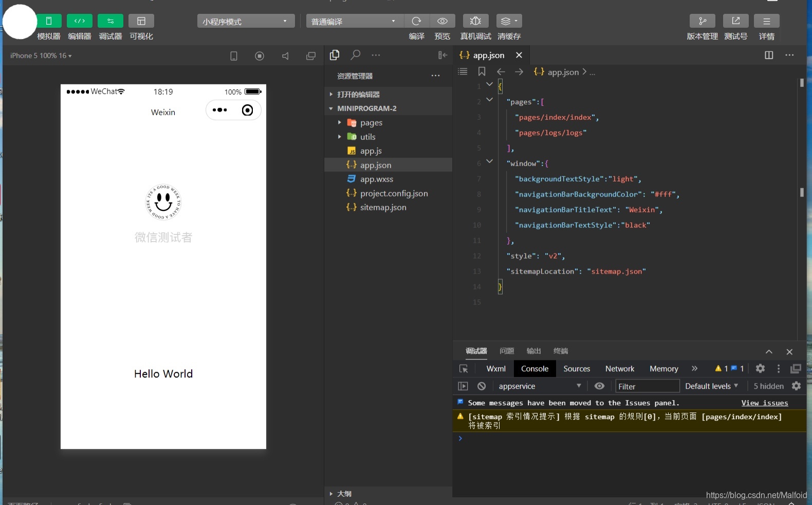This screenshot has width=812, height=505.
Task: Collapse the MINIPROGRAM-2 project tree
Action: [x=389, y=109]
